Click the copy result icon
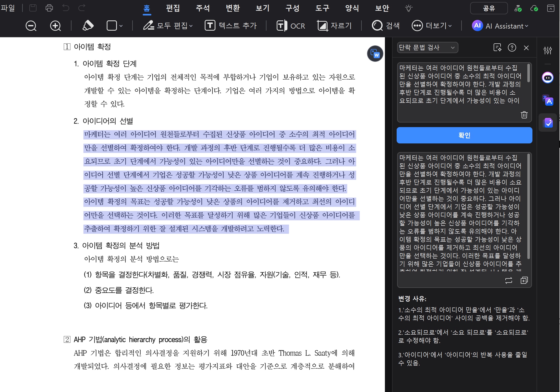This screenshot has width=560, height=392. 524,280
